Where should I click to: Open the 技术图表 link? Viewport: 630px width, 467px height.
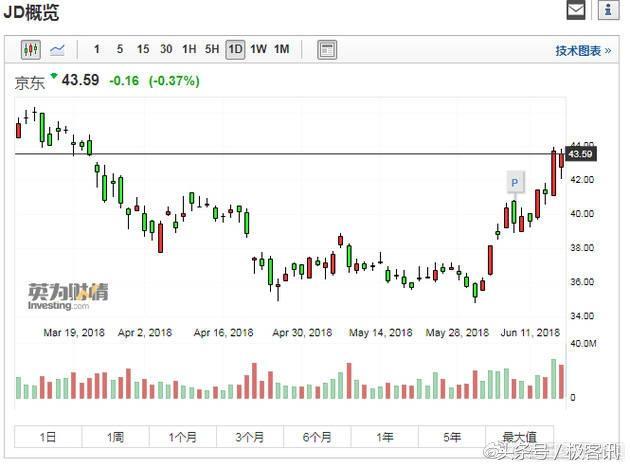click(583, 51)
